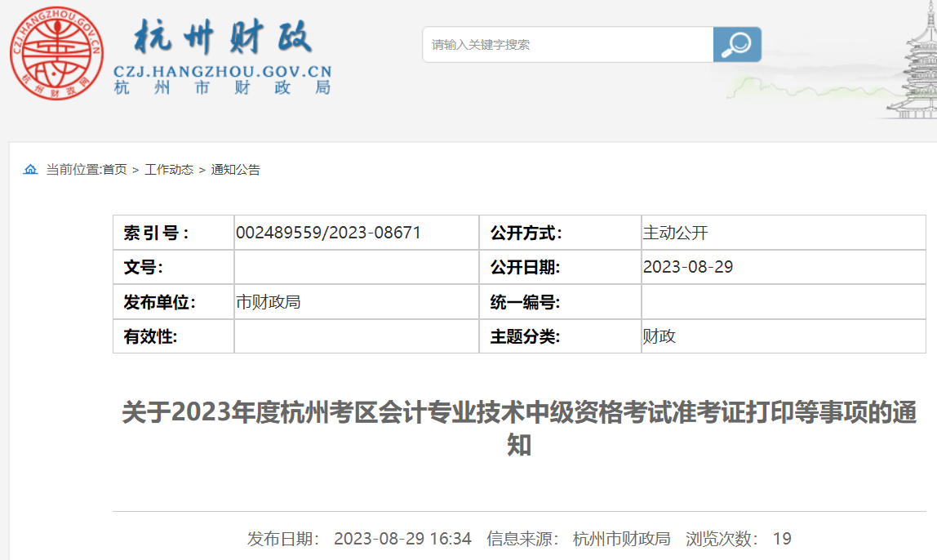Click the 杭州市财政局 information source text
The image size is (937, 560).
622,539
